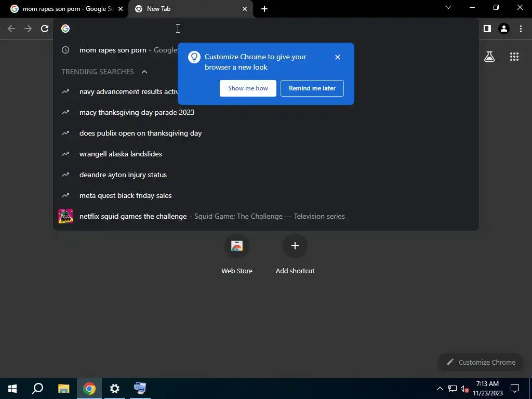Viewport: 532px width, 399px height.
Task: Dismiss the Customize Chrome promo
Action: 337,57
